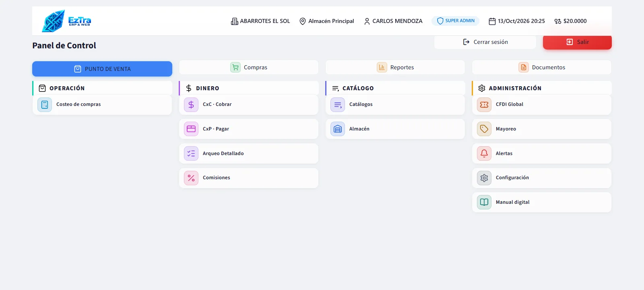This screenshot has height=290, width=644.
Task: Open the Manual digital
Action: [542, 202]
